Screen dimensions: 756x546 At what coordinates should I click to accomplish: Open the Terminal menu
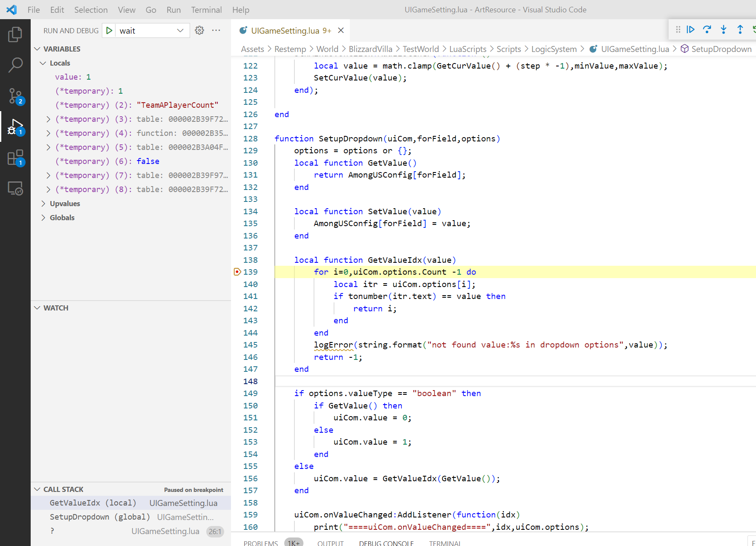point(206,10)
